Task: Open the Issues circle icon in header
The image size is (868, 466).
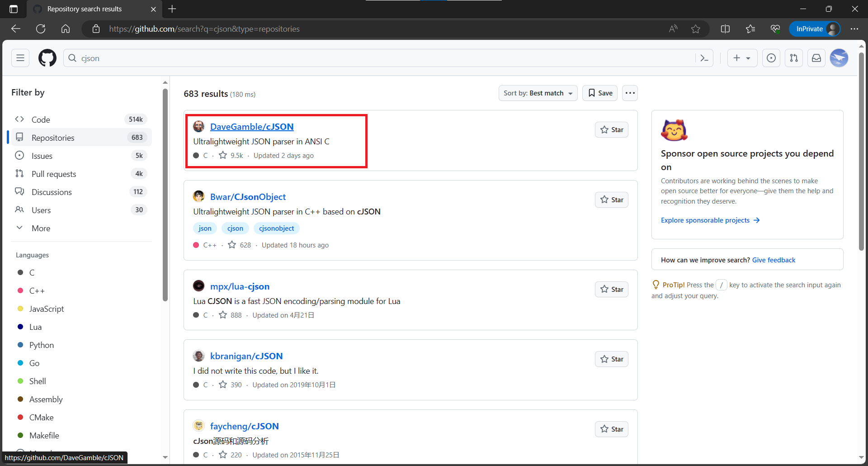Action: pos(771,58)
